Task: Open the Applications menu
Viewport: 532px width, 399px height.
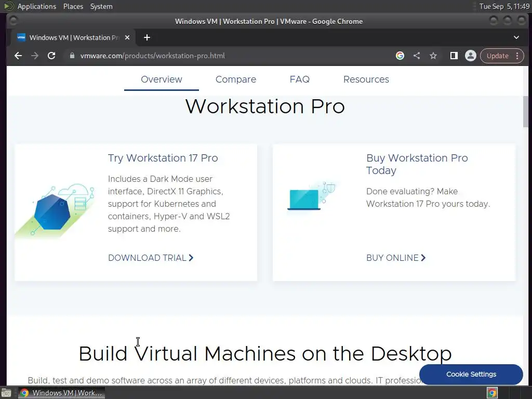Action: tap(37, 6)
